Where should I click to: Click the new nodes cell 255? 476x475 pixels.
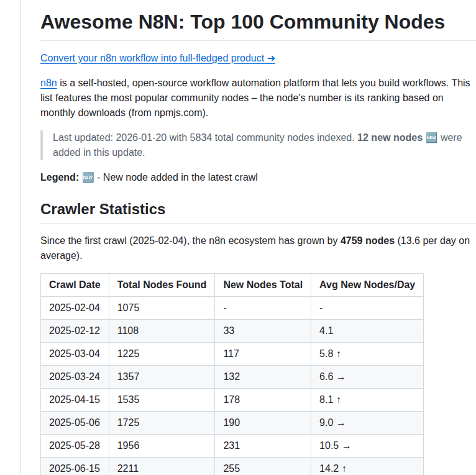263,467
